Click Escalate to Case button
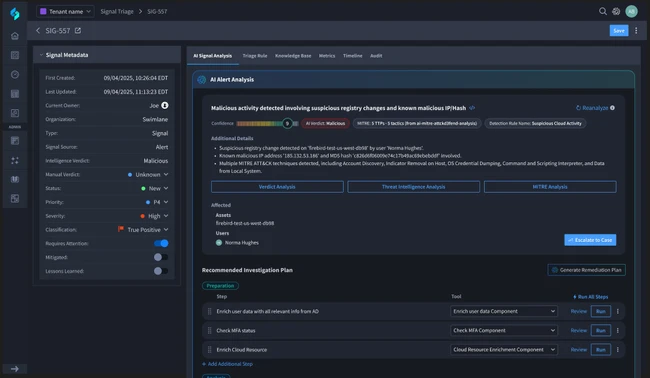The width and height of the screenshot is (650, 378). click(590, 240)
